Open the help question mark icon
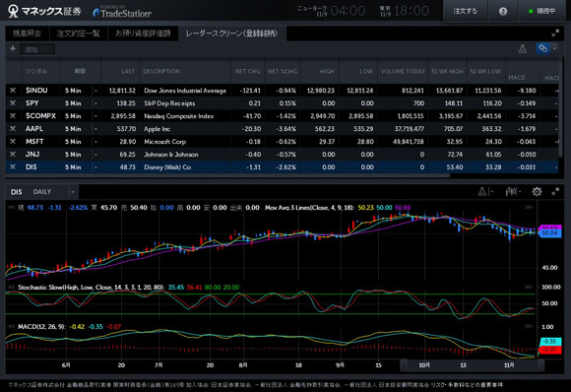 click(x=503, y=11)
